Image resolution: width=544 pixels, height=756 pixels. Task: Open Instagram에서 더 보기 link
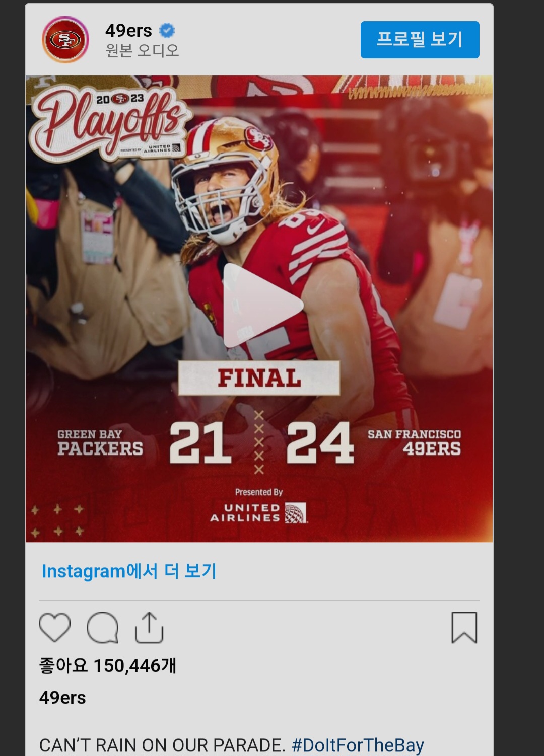coord(129,571)
